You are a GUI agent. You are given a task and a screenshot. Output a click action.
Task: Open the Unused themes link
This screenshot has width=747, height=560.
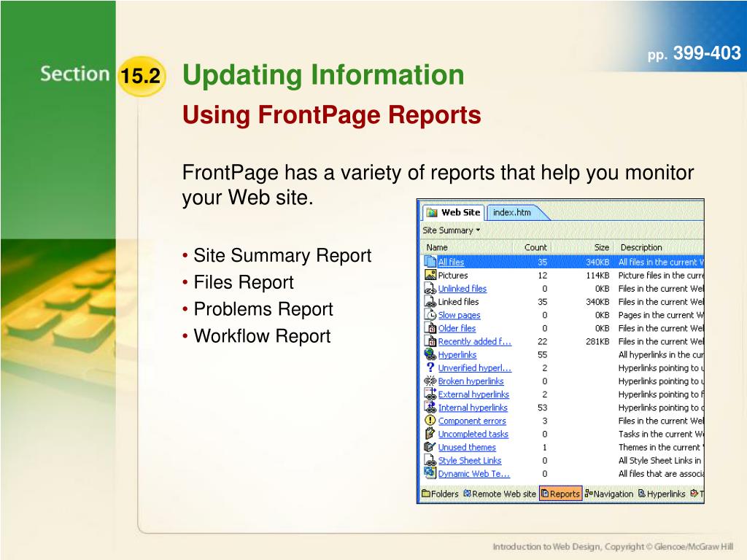pyautogui.click(x=467, y=447)
